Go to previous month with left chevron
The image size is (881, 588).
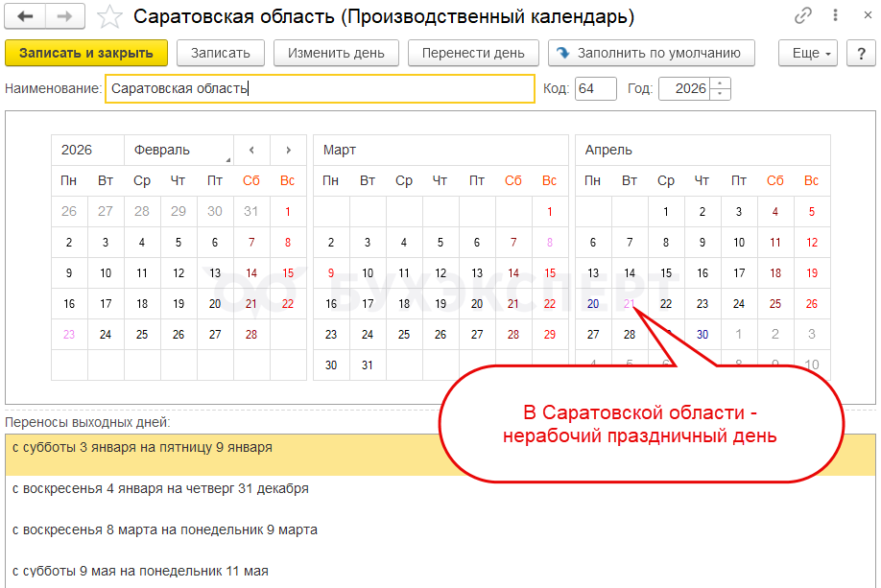click(x=251, y=150)
